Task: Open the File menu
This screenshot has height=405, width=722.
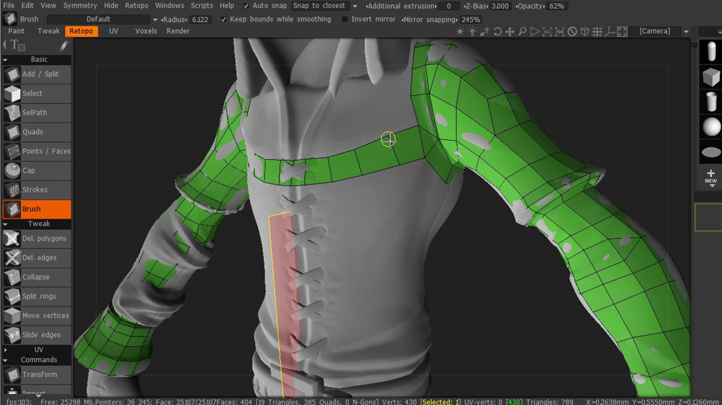Action: point(8,6)
